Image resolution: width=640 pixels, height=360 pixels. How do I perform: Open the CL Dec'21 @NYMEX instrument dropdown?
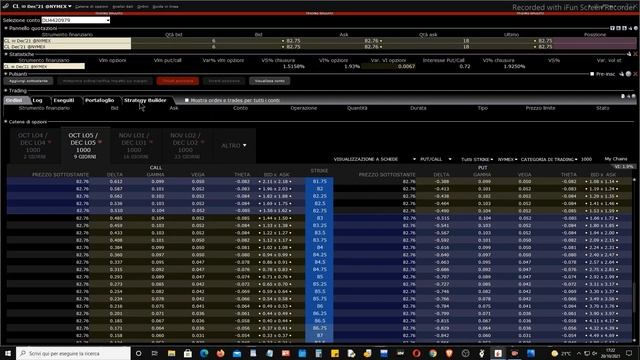coord(70,6)
